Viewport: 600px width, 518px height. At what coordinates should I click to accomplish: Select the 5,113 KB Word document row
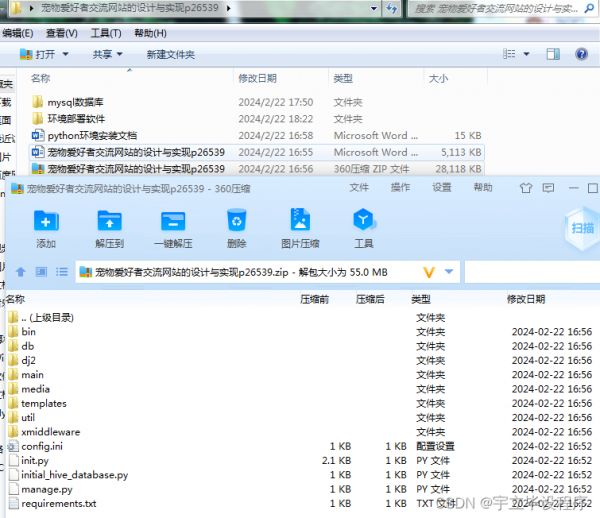point(256,152)
